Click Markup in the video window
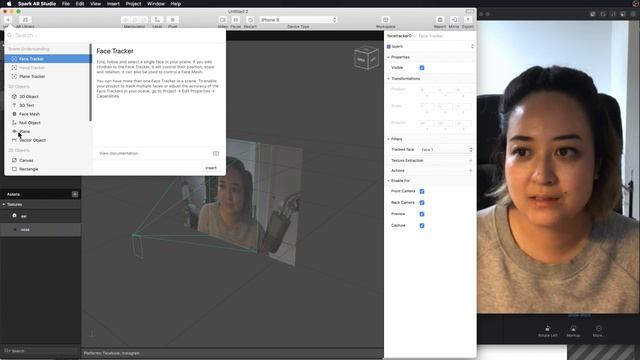 tap(573, 331)
